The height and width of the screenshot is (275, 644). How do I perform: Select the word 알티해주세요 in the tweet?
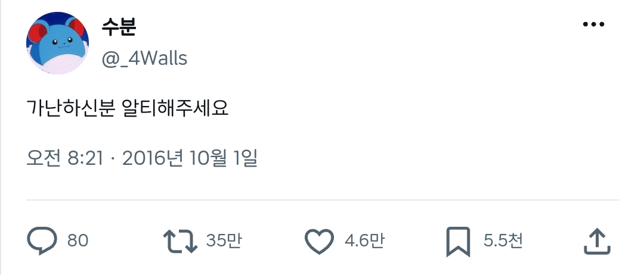175,108
